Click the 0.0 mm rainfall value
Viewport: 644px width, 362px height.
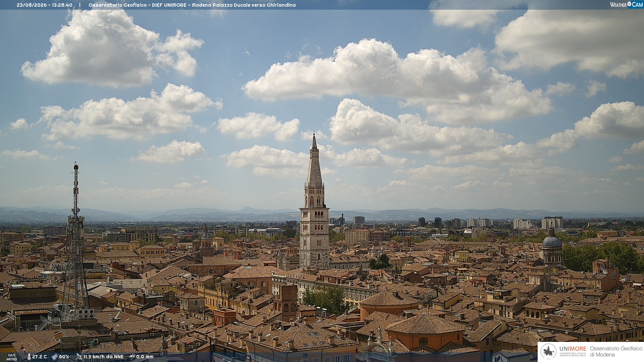click(145, 357)
